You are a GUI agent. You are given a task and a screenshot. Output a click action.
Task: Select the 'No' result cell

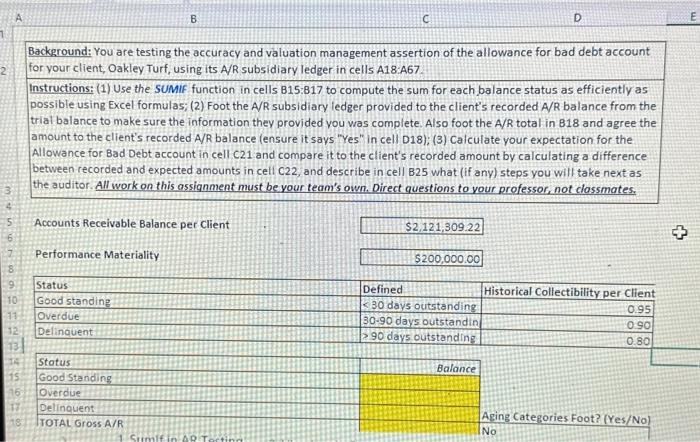click(x=565, y=432)
